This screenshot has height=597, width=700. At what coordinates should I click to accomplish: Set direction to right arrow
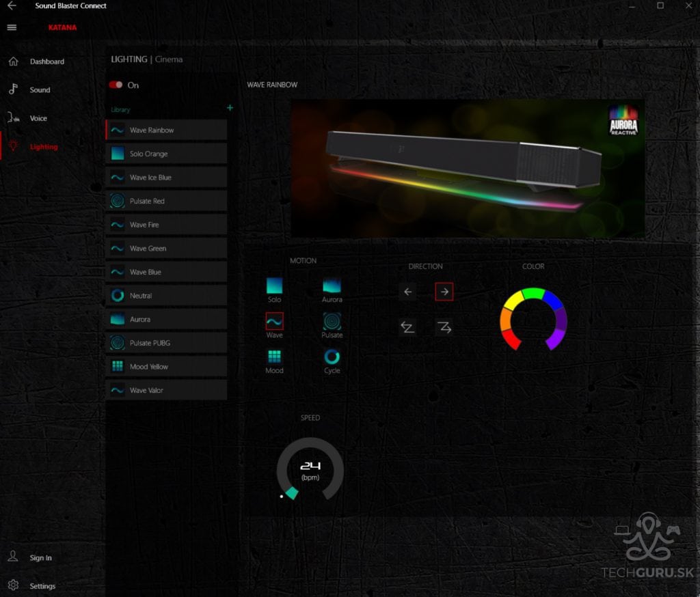tap(444, 292)
